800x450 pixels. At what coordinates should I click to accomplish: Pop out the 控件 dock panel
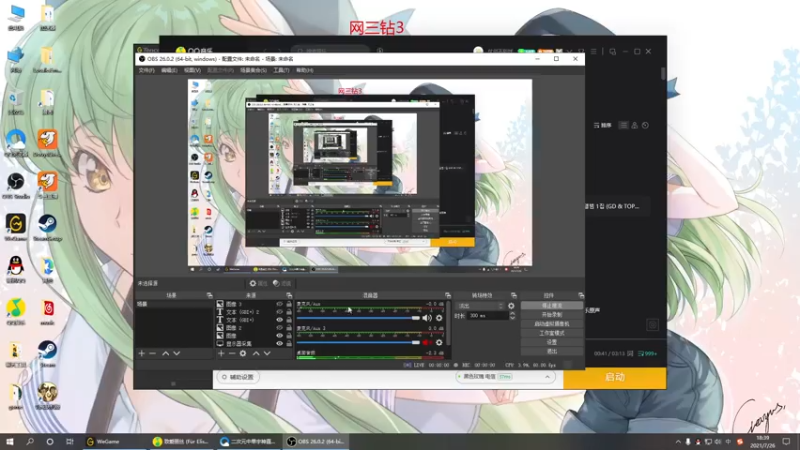(581, 295)
